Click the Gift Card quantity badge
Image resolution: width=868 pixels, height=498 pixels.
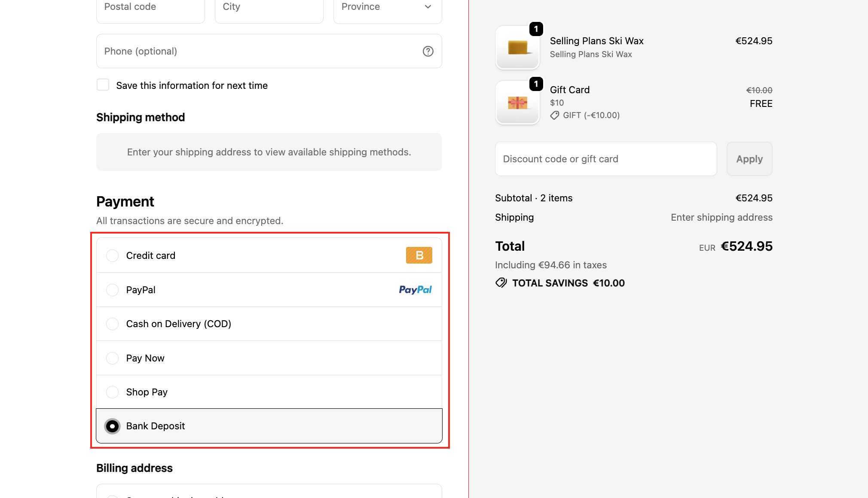point(536,84)
